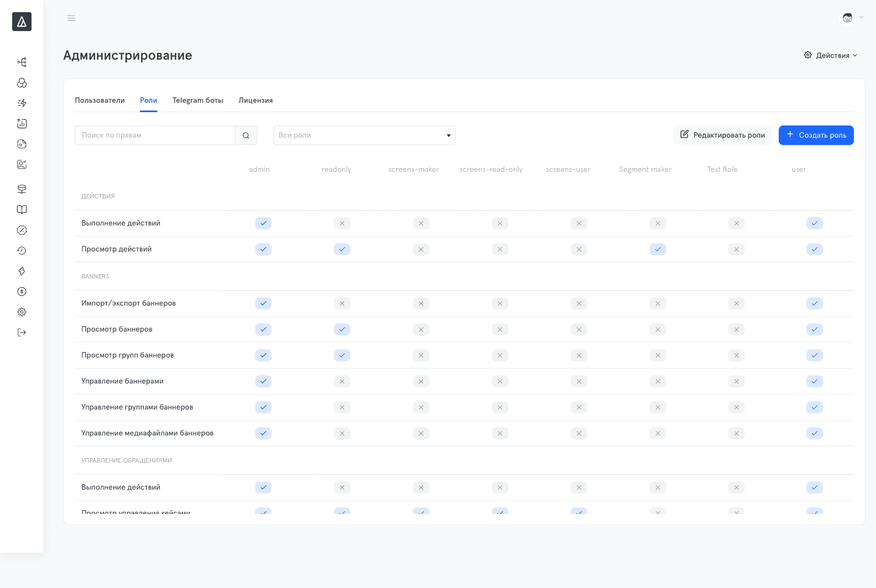This screenshot has height=588, width=876.
Task: Open settings gear in sidebar
Action: pos(22,312)
